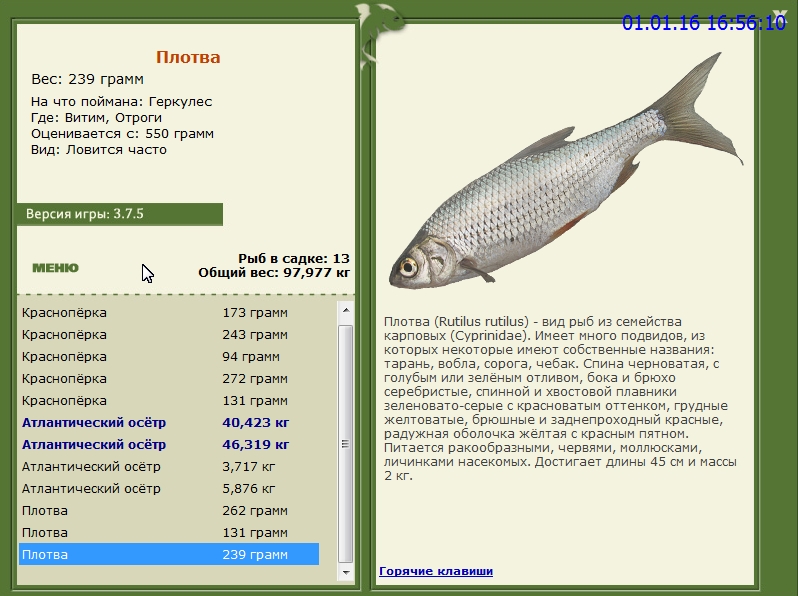Click the date and time 01.01.16 16:56:10

[704, 23]
